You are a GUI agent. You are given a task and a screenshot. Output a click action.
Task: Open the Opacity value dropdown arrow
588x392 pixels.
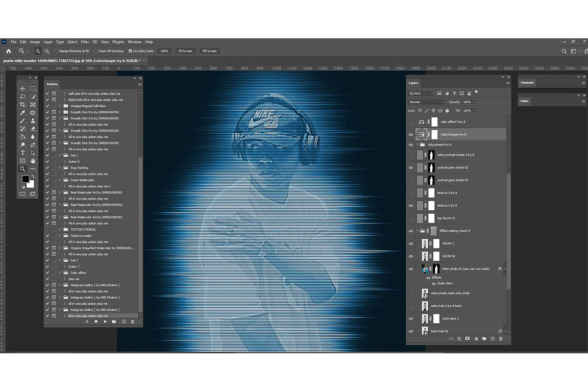(475, 102)
